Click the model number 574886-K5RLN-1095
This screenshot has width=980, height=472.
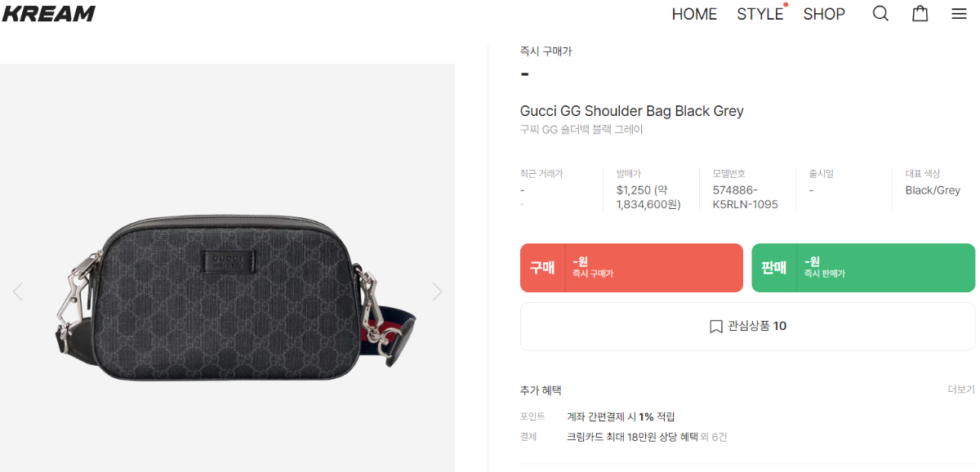(x=746, y=197)
